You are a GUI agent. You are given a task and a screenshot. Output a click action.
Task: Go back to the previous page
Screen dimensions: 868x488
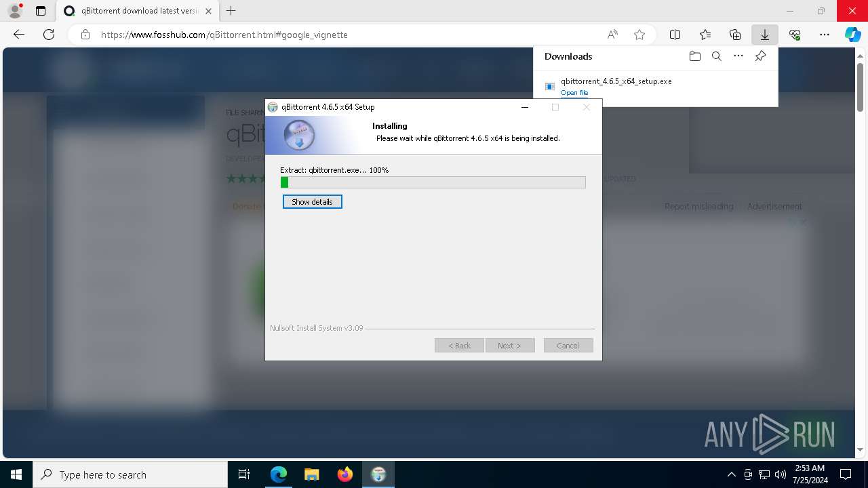tap(19, 35)
